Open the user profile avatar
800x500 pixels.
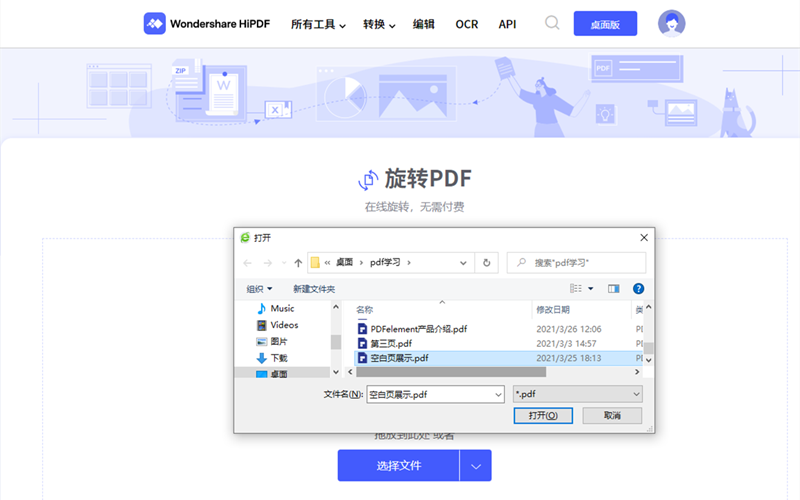[x=672, y=23]
